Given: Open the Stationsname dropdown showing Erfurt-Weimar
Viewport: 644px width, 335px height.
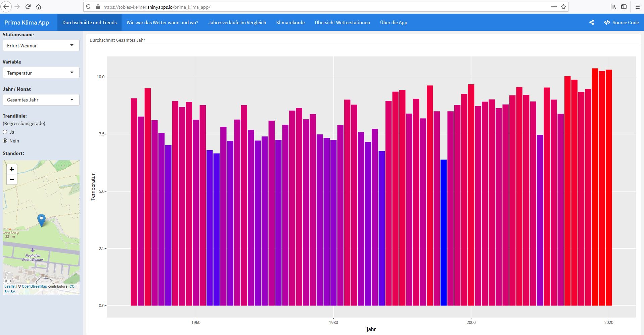Looking at the screenshot, I should tap(41, 46).
